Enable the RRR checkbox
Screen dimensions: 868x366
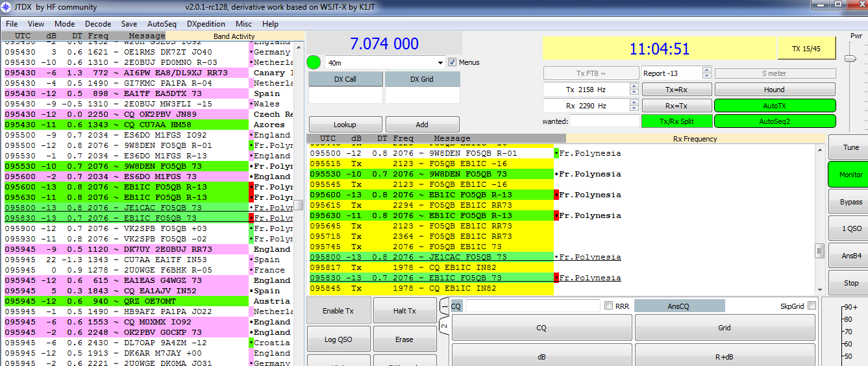pyautogui.click(x=608, y=306)
